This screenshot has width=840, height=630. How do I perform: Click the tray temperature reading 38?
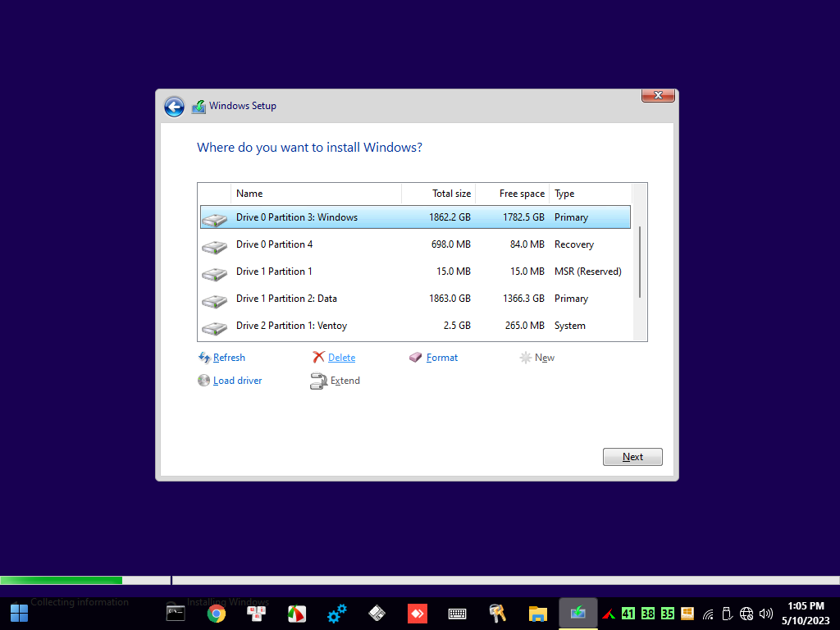coord(648,614)
